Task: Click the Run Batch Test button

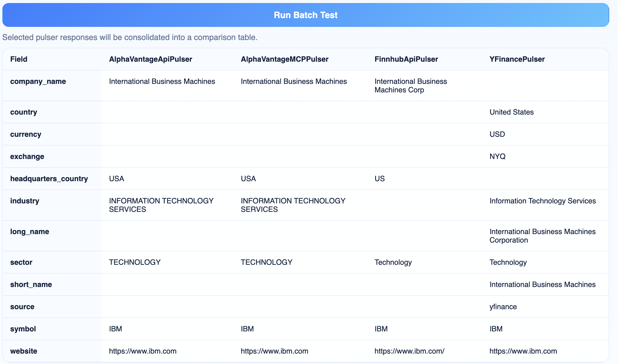Action: (305, 15)
